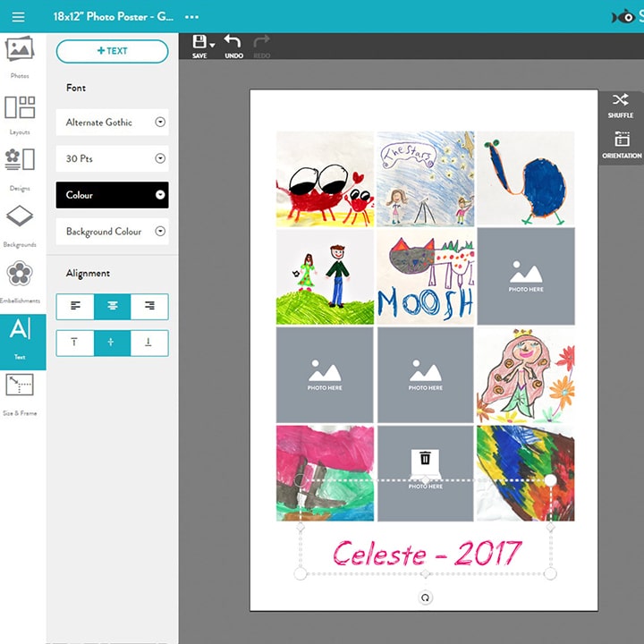
Task: Add a new text box with +TEXT
Action: pos(112,51)
